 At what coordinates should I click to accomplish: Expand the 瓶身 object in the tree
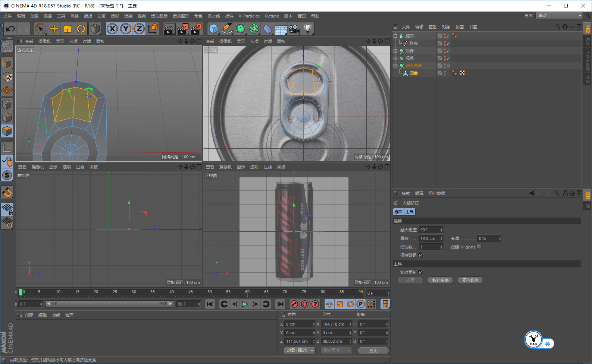tap(395, 51)
